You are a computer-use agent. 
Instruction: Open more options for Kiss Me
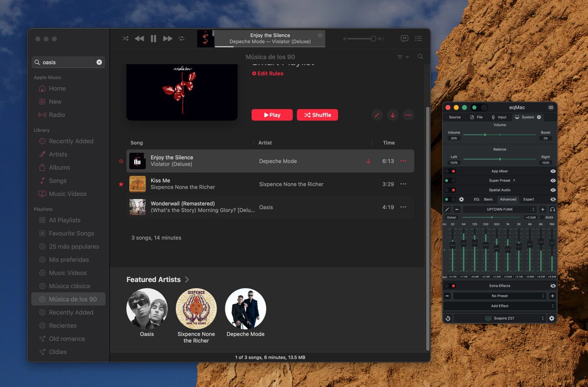coord(403,184)
